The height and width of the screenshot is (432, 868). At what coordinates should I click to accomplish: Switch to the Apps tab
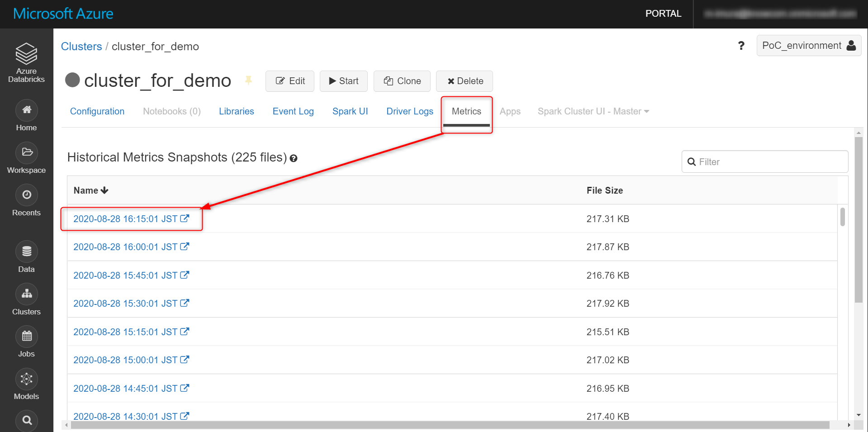(x=510, y=111)
